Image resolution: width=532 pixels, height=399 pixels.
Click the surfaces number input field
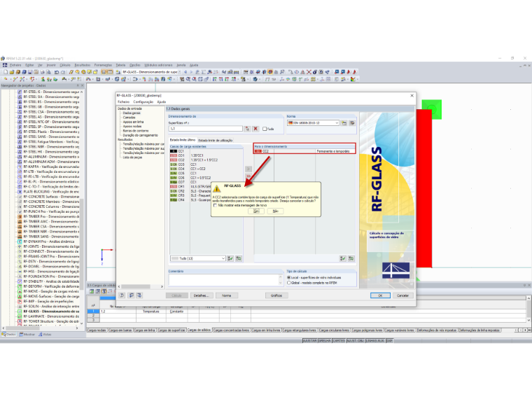coord(206,129)
